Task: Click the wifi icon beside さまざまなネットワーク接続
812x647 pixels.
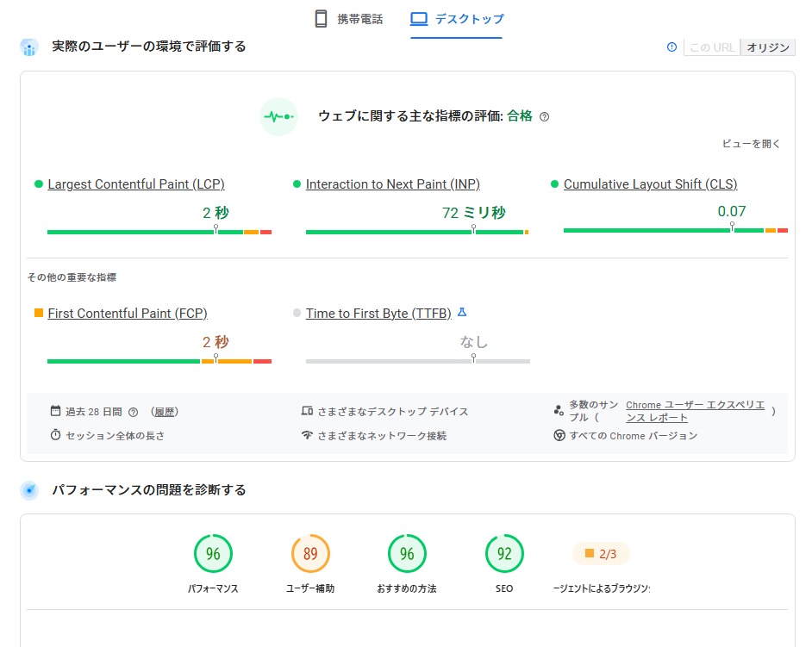Action: [307, 435]
